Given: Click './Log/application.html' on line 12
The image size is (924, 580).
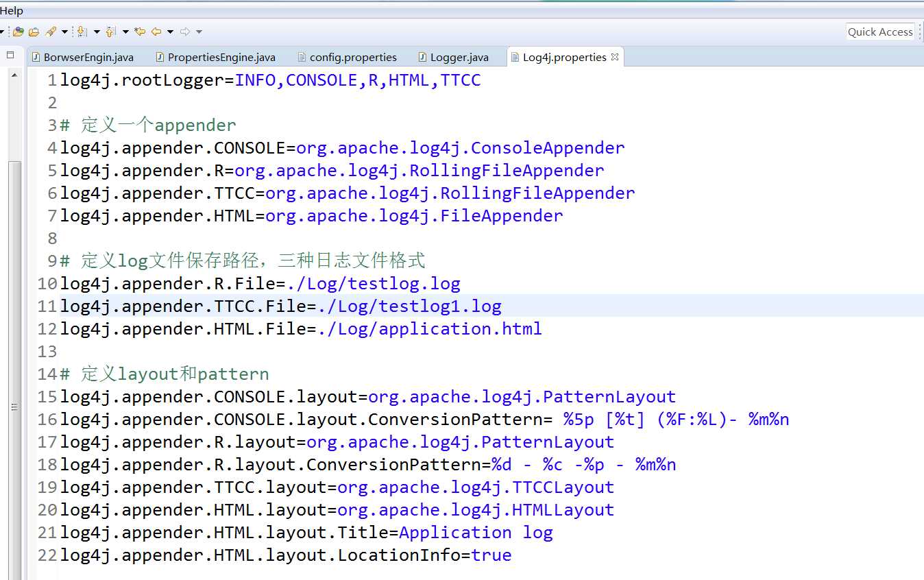Looking at the screenshot, I should coord(430,329).
